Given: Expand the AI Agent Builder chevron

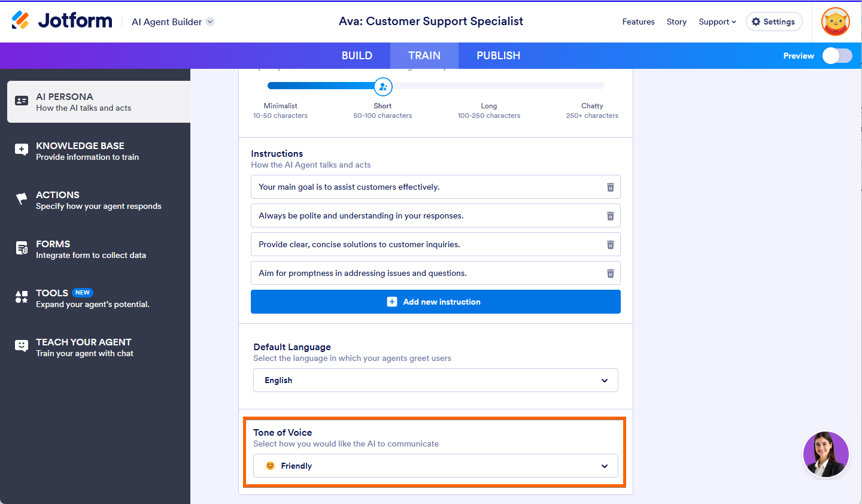Looking at the screenshot, I should click(x=210, y=22).
